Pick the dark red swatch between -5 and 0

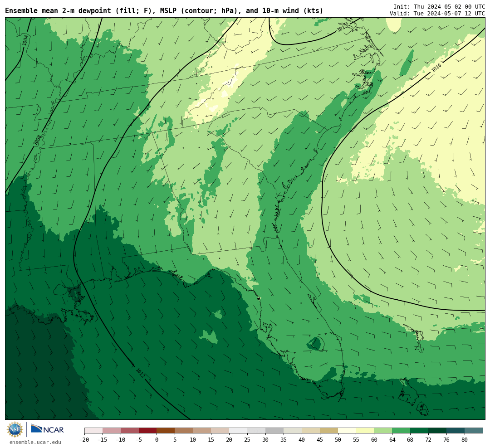[x=147, y=431]
